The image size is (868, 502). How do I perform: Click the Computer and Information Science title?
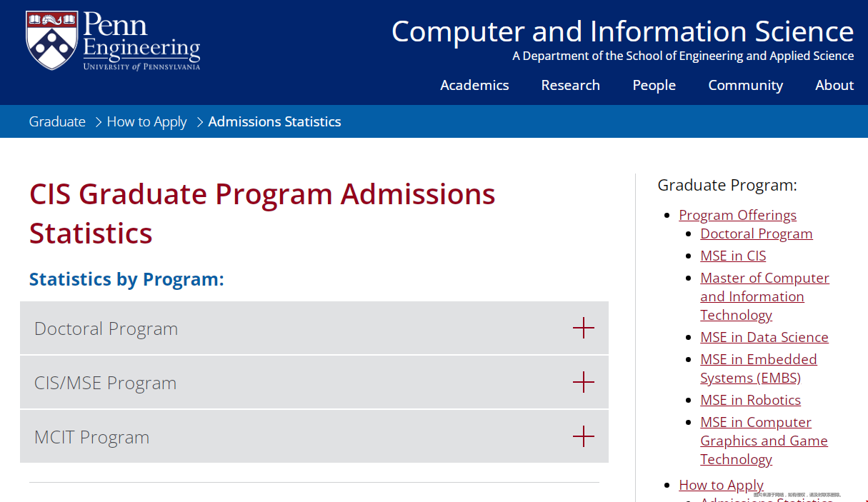(622, 31)
